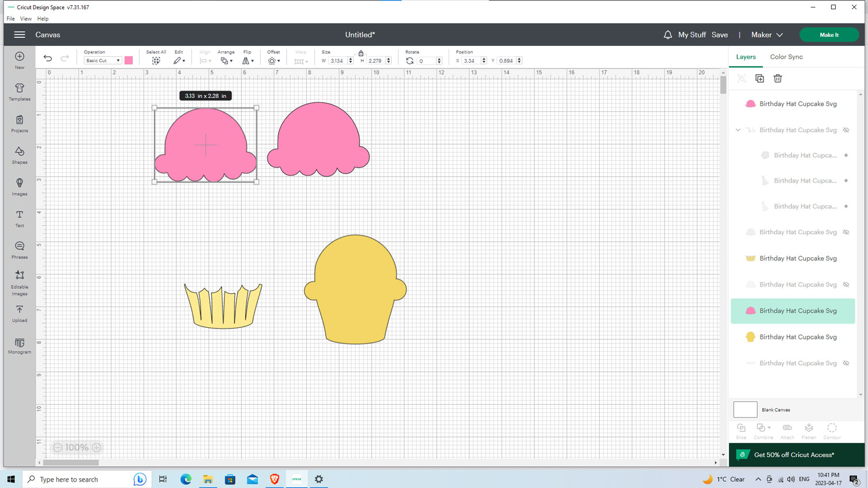The image size is (868, 488).
Task: Expand the Maker machine dropdown
Action: [767, 35]
